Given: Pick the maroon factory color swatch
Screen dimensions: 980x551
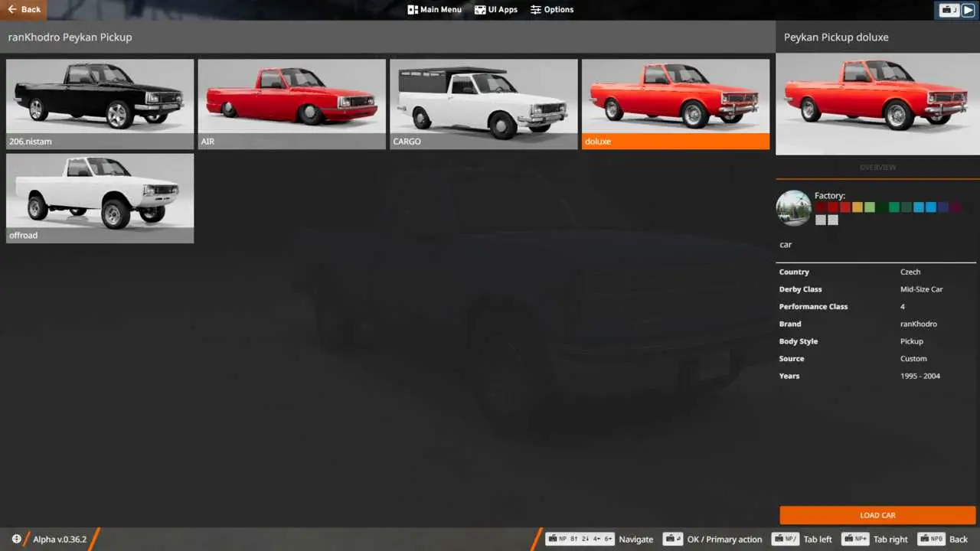Looking at the screenshot, I should 955,207.
